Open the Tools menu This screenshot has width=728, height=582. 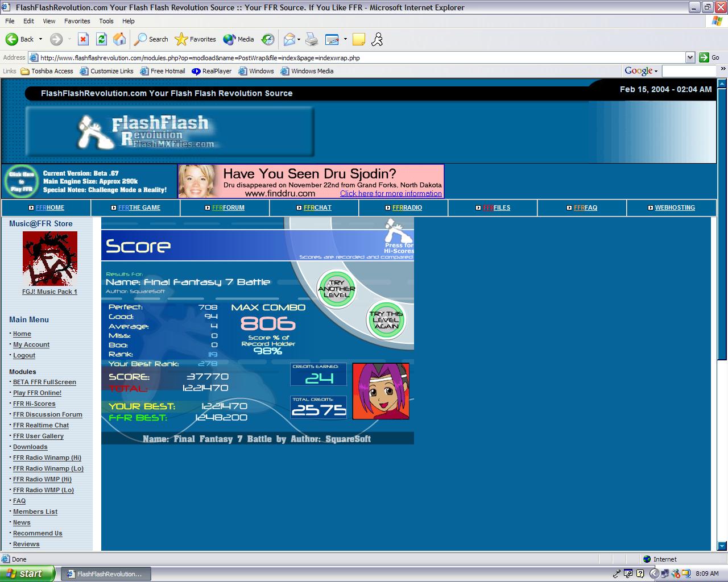click(x=106, y=21)
